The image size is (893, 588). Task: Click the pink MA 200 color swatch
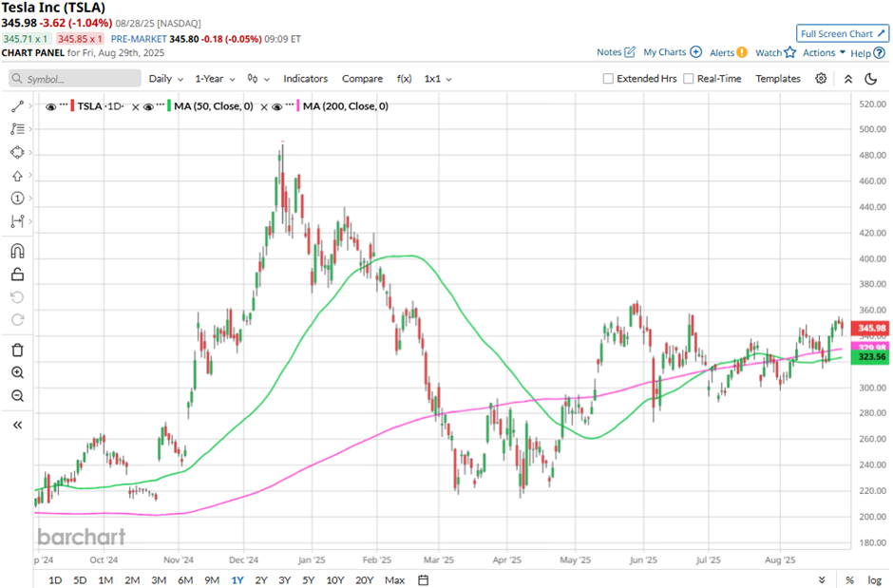[x=298, y=105]
